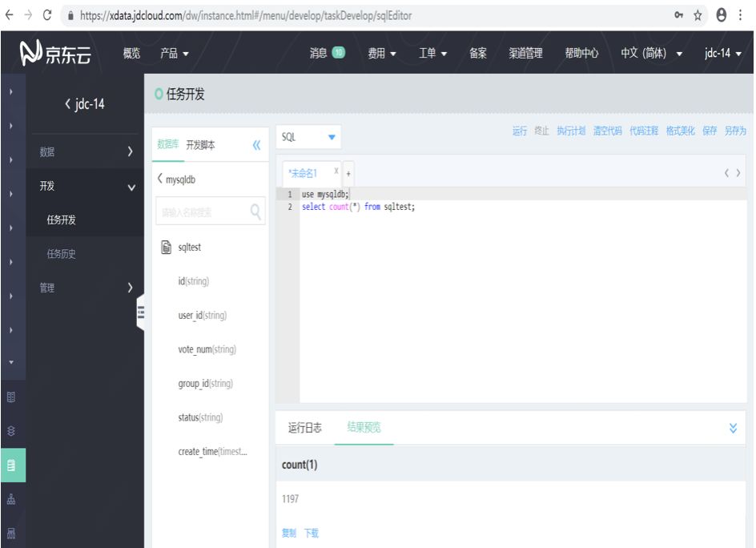Open the 费用 dropdown menu
756x548 pixels.
pyautogui.click(x=382, y=53)
